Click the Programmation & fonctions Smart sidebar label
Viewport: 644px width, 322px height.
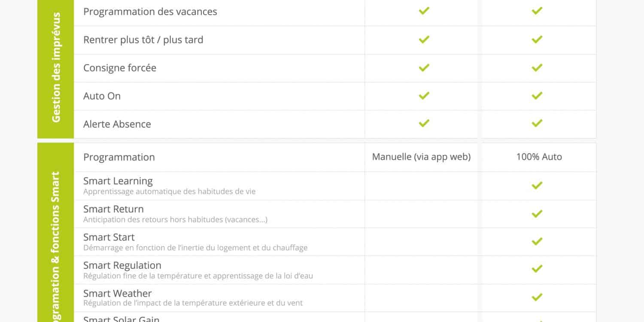tap(56, 247)
